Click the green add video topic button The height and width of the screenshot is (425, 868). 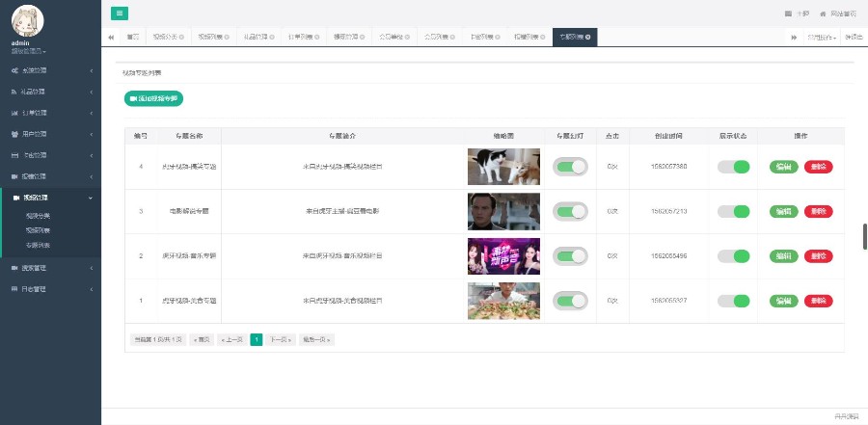(x=153, y=98)
